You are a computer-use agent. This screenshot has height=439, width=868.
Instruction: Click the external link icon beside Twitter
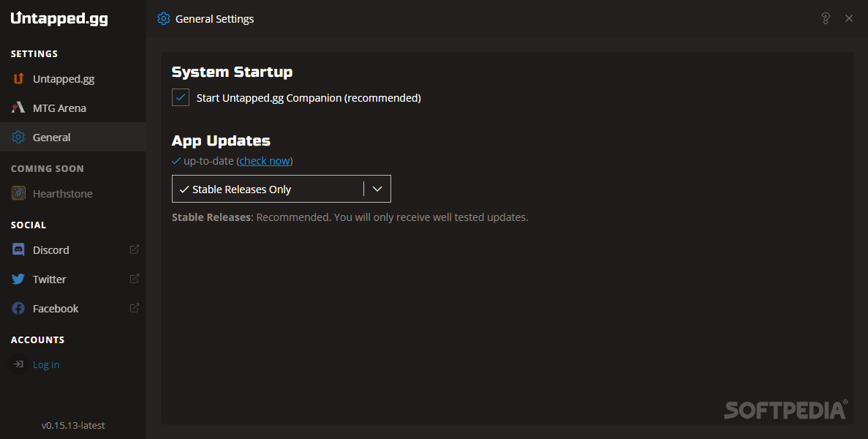pos(134,279)
